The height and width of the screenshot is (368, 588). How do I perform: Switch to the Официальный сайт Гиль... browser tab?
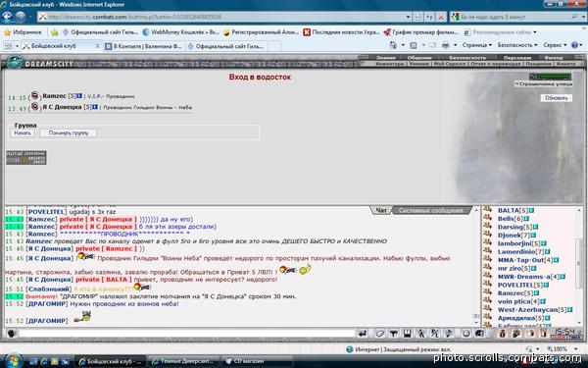(226, 46)
